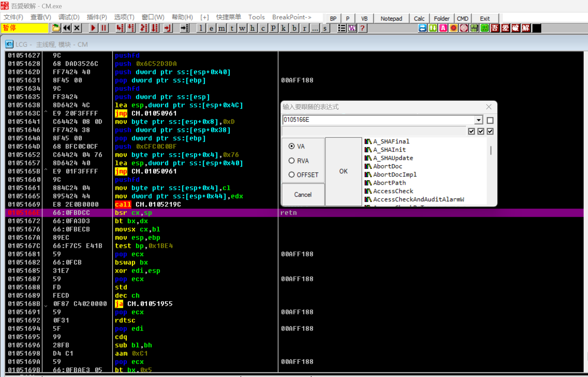Open debugging options list icon
588x377 pixels.
341,28
